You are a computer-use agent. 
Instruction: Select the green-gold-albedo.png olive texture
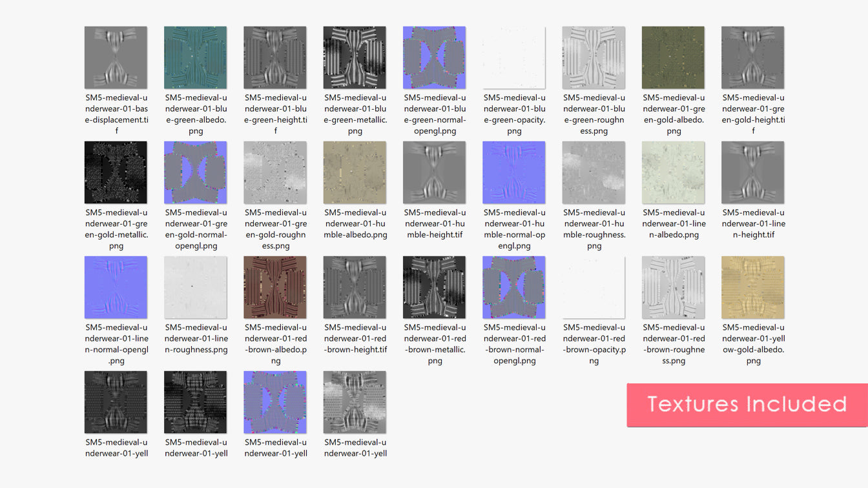coord(673,57)
